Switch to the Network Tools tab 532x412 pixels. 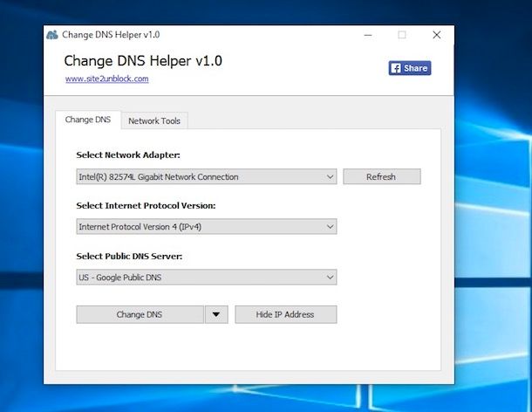[154, 121]
